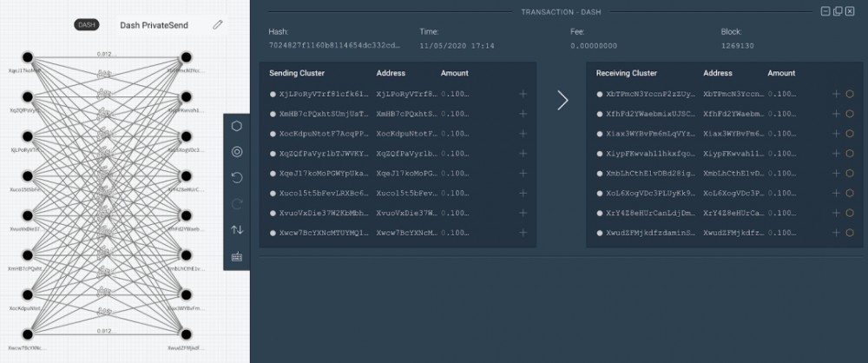This screenshot has height=363, width=868.
Task: Click the Sending Cluster column header
Action: point(297,73)
